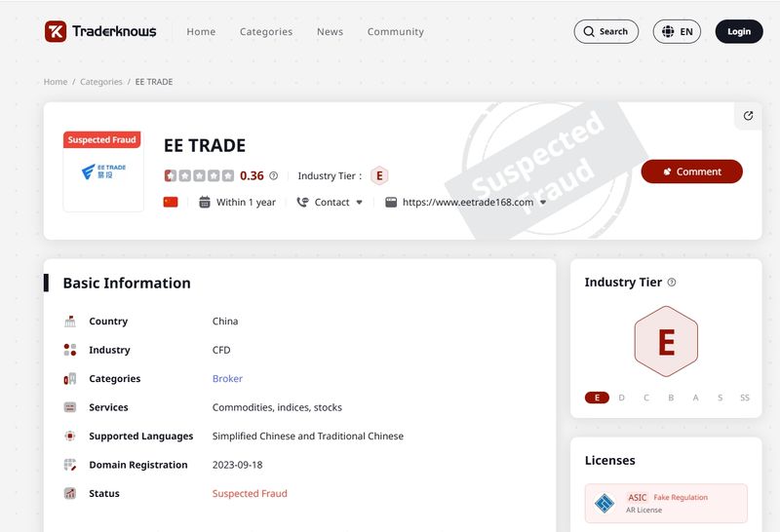Open the Broker category link
The height and width of the screenshot is (532, 780).
click(x=227, y=378)
